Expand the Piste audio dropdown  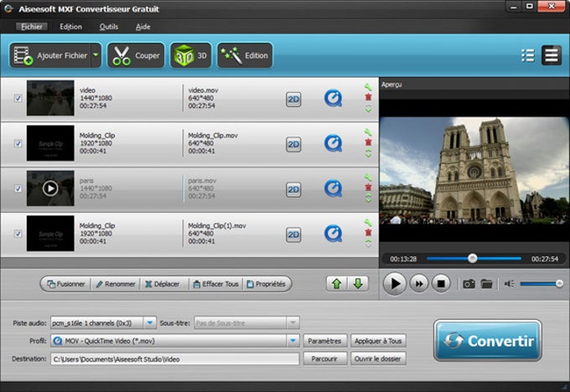pyautogui.click(x=150, y=322)
